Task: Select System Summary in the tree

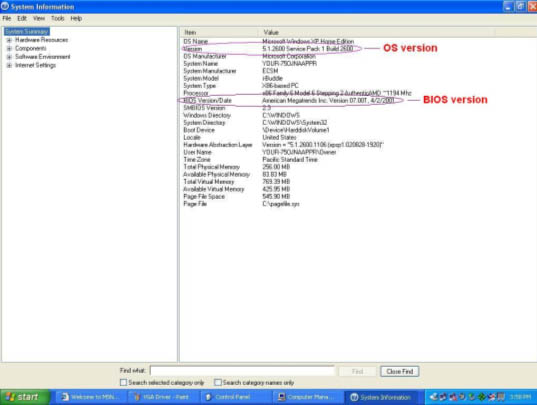Action: (x=27, y=31)
